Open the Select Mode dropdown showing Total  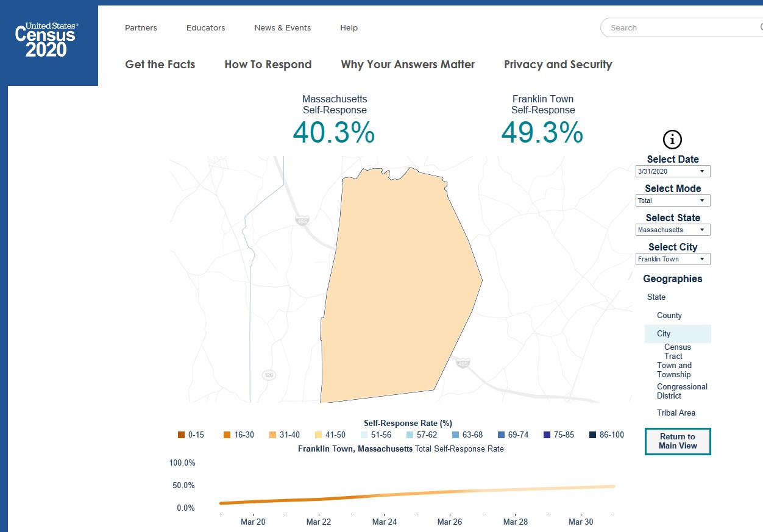[x=673, y=200]
